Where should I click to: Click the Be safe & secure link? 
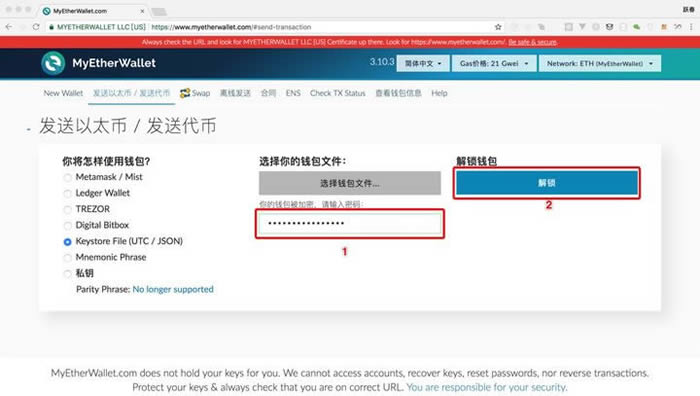coord(533,42)
